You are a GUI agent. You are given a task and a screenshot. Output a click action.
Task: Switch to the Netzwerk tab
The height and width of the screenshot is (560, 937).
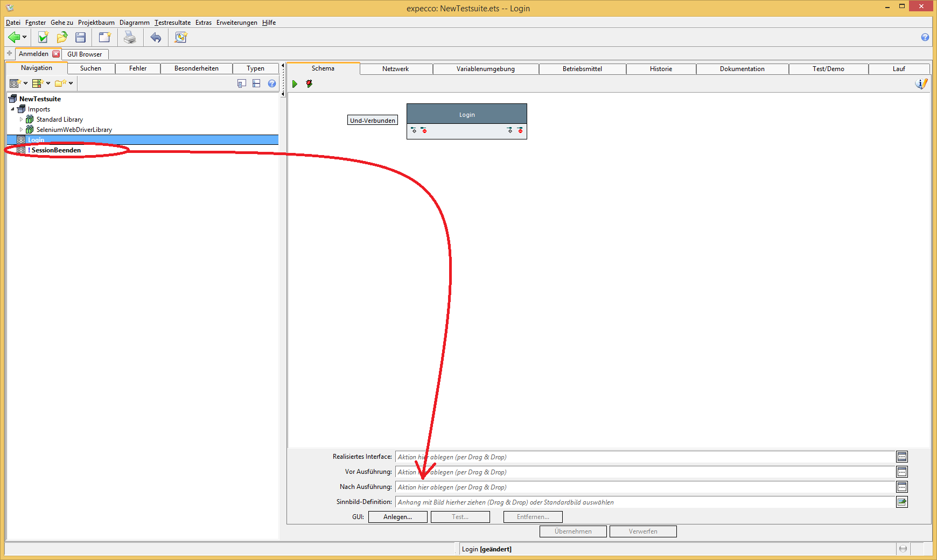pyautogui.click(x=395, y=69)
